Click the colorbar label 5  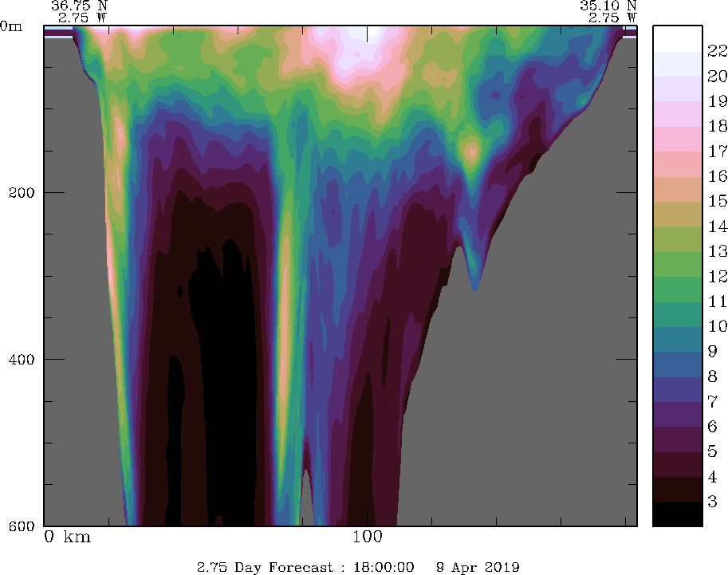tap(713, 452)
